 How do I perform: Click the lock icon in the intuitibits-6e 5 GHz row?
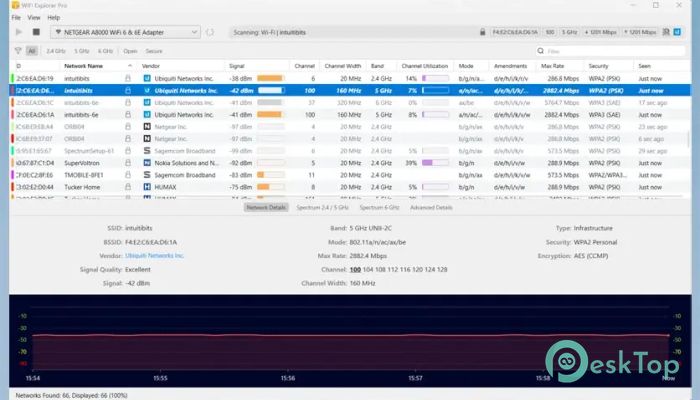tap(128, 115)
